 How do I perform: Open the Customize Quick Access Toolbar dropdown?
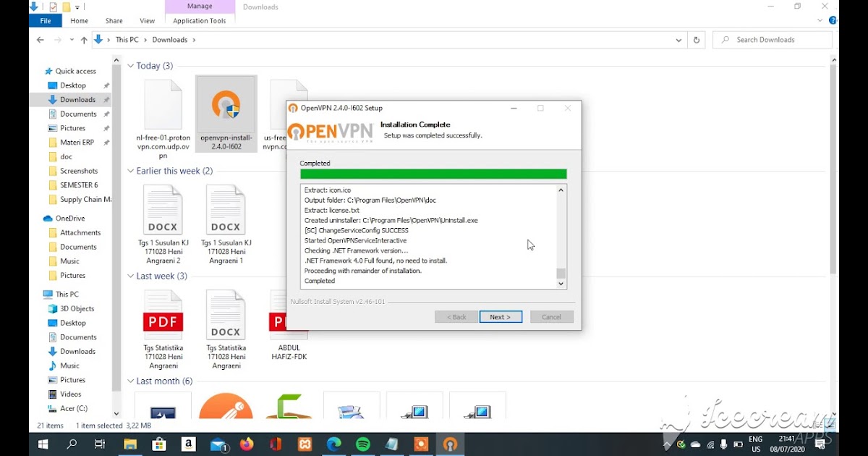click(77, 7)
